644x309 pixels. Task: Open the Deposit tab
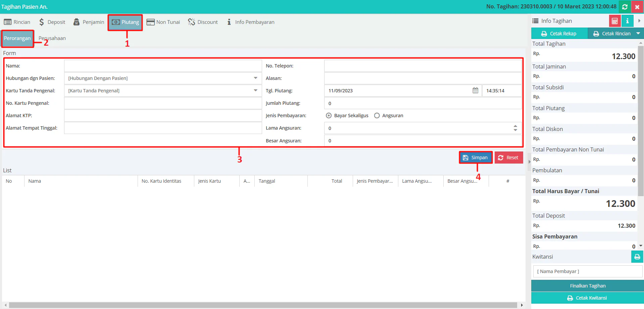coord(52,22)
